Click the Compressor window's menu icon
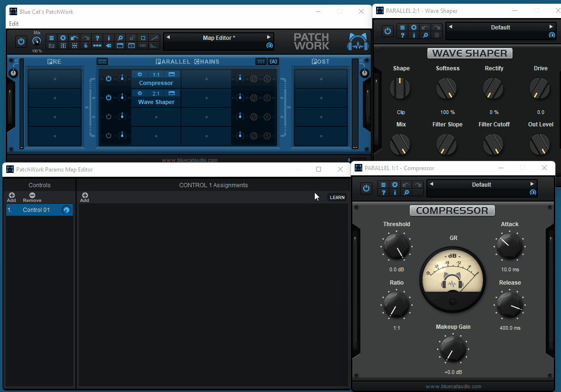The height and width of the screenshot is (392, 561). (x=383, y=184)
